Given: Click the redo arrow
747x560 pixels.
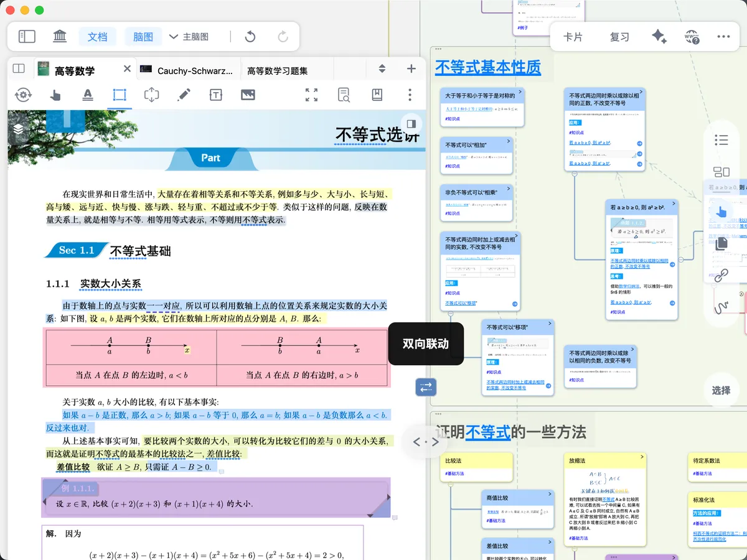Looking at the screenshot, I should (x=283, y=37).
